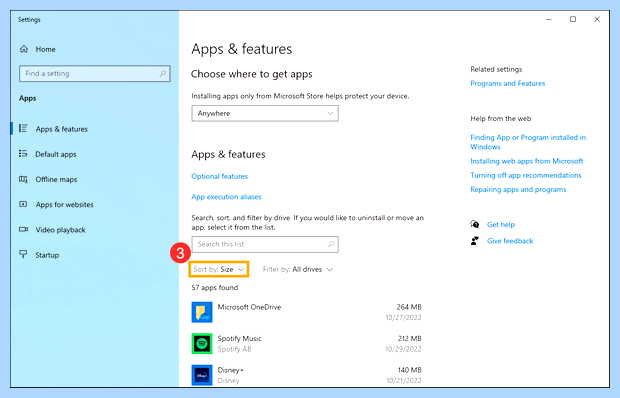Select the Spotify Music app name
Viewport: 620px width, 398px height.
(239, 339)
